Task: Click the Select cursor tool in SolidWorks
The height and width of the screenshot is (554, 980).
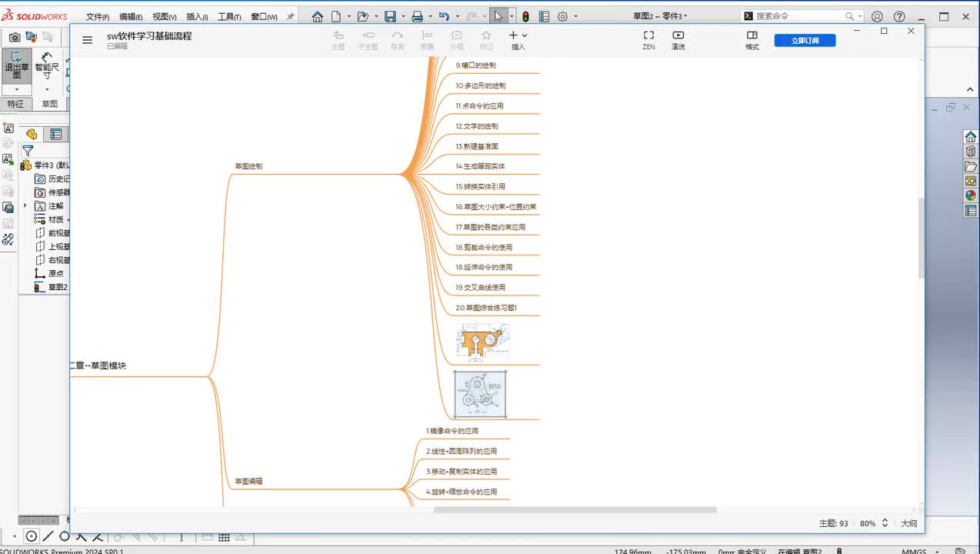Action: (498, 16)
